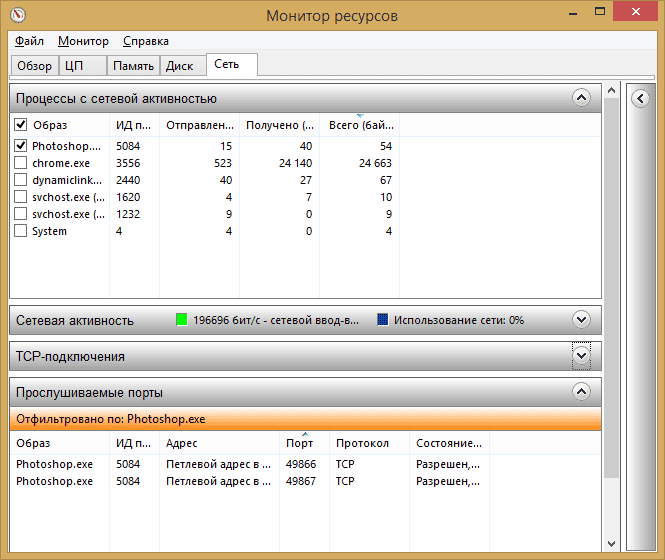Collapse the Процессы с сетевой активностью section
The width and height of the screenshot is (665, 560).
tap(581, 98)
